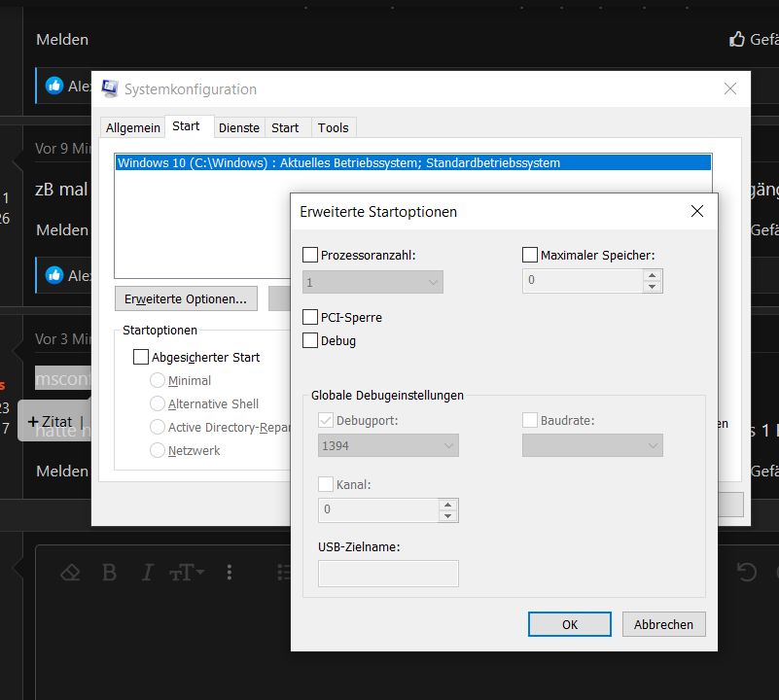779x700 pixels.
Task: Enable Abgesicherter Start checkbox
Action: [141, 357]
